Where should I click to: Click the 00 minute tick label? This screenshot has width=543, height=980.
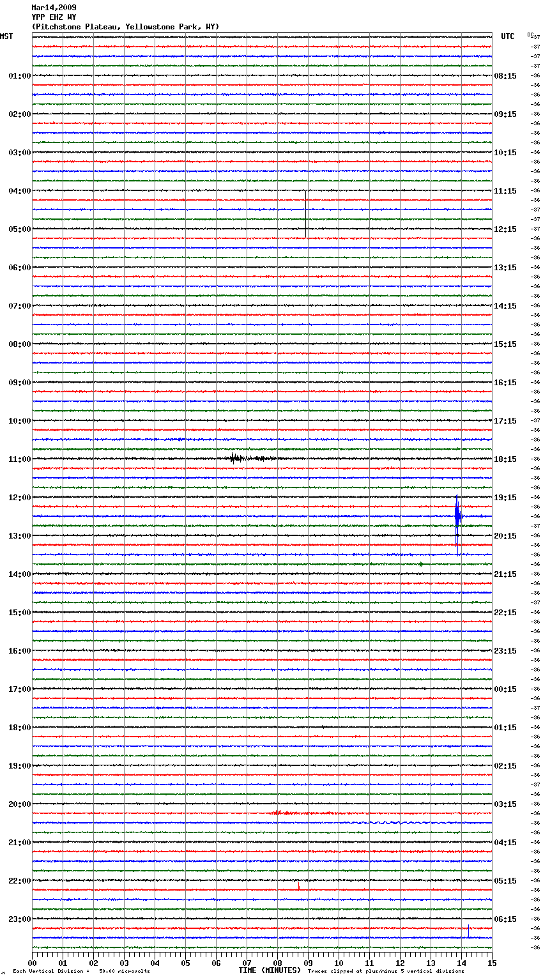(x=32, y=963)
